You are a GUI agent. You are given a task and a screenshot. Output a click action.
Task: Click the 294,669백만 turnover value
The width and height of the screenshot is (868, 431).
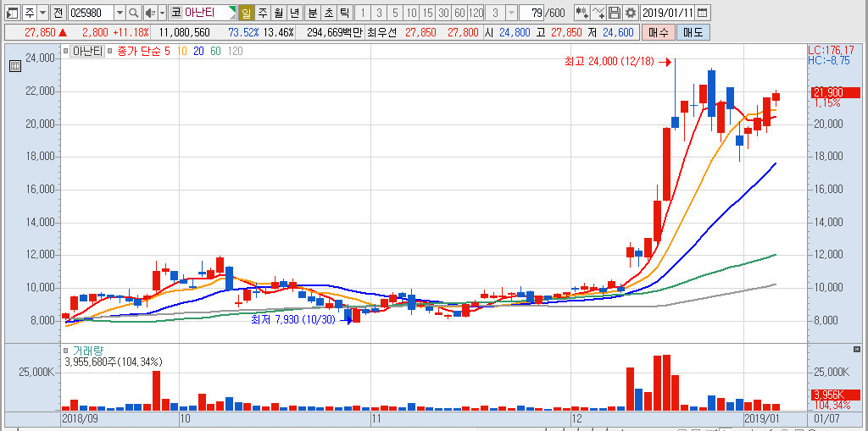334,33
